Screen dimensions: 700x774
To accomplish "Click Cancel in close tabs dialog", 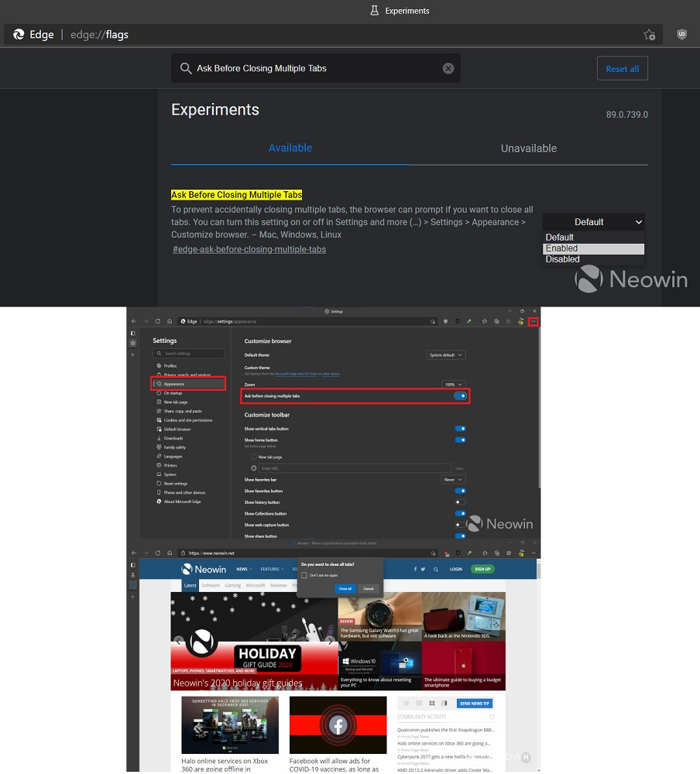I will tap(369, 589).
